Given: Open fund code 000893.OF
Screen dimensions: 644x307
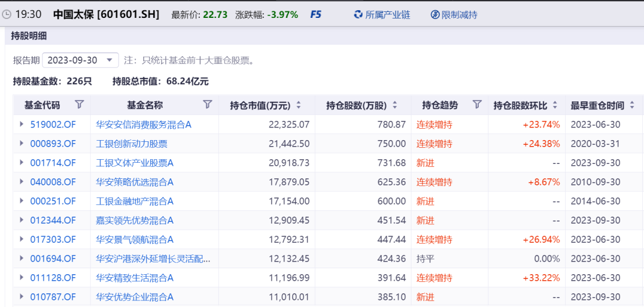Looking at the screenshot, I should [x=53, y=144].
